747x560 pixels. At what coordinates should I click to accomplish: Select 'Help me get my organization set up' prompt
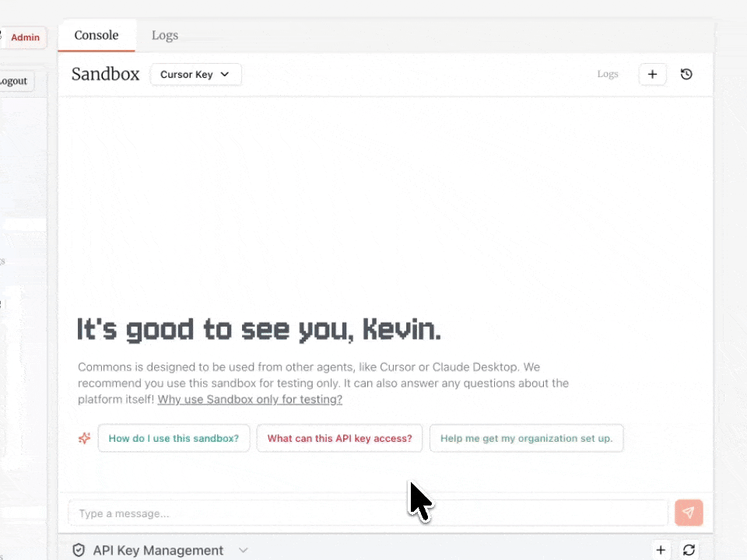pyautogui.click(x=526, y=439)
